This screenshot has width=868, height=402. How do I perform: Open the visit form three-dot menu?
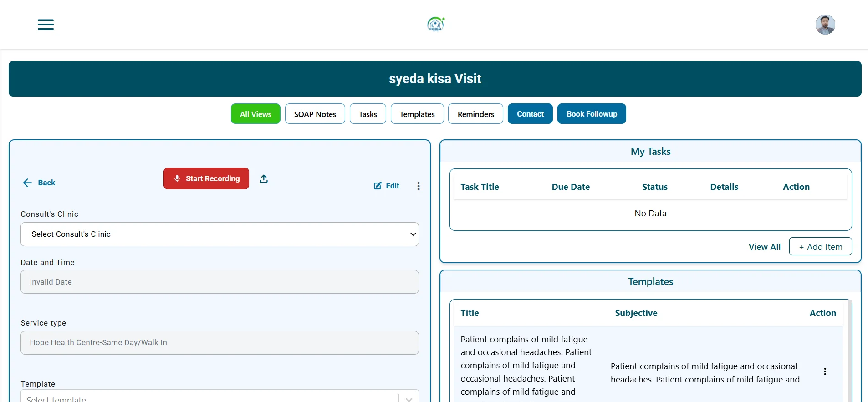tap(418, 186)
